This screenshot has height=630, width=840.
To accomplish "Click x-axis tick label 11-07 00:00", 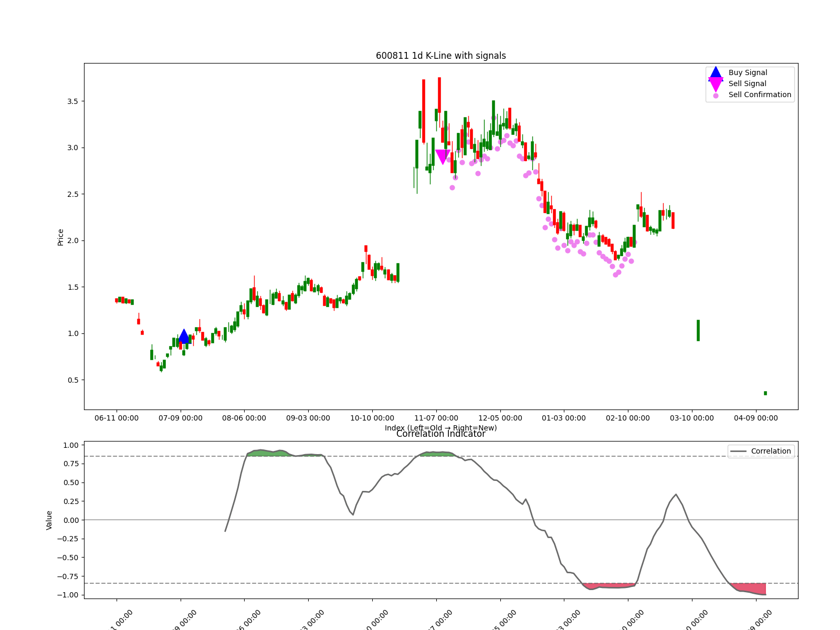I will point(436,418).
